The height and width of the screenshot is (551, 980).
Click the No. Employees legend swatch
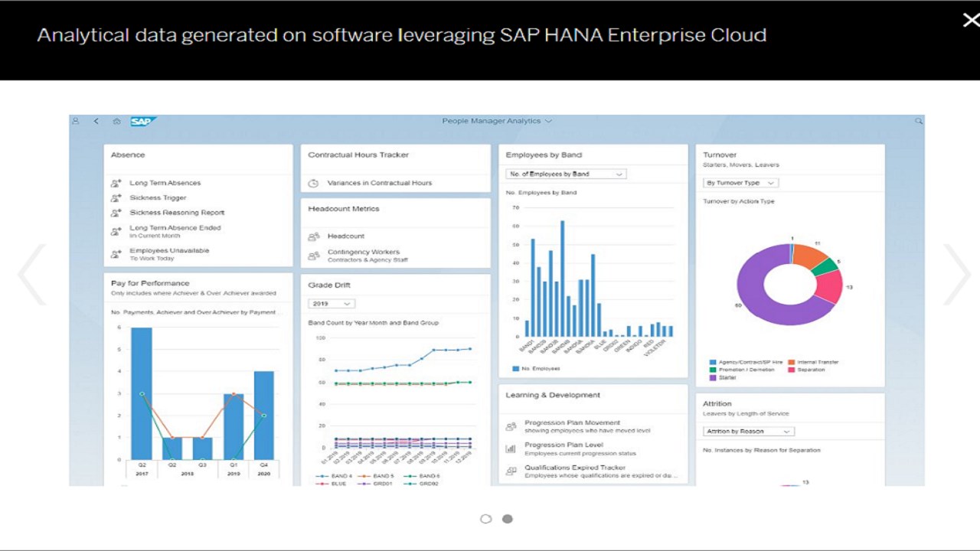click(x=515, y=369)
